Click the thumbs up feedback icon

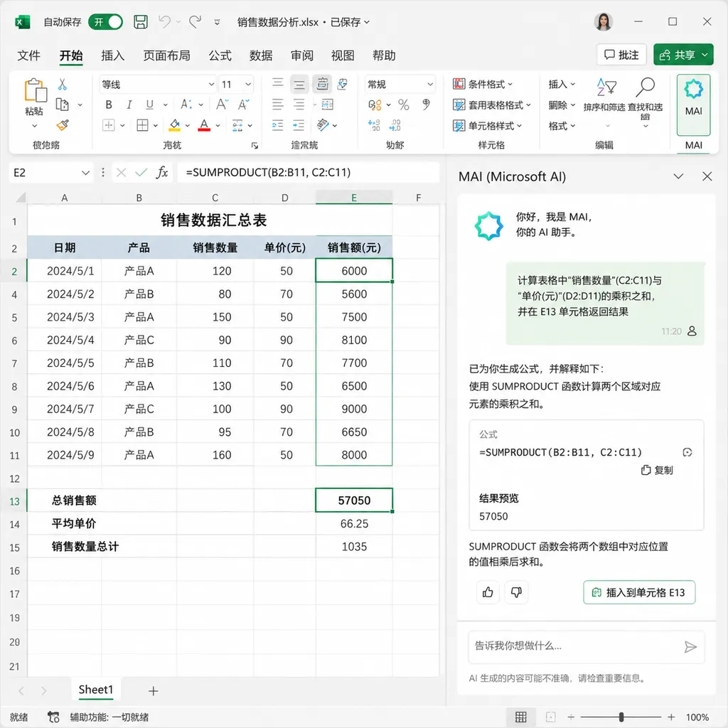point(488,592)
